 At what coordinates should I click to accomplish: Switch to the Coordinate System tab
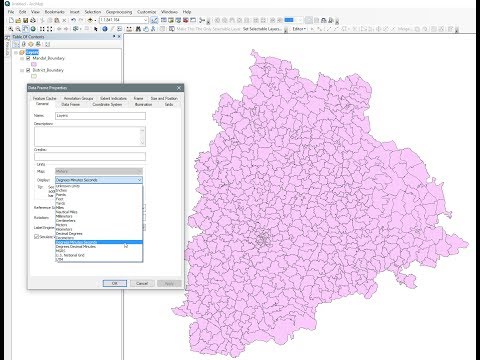[x=107, y=105]
